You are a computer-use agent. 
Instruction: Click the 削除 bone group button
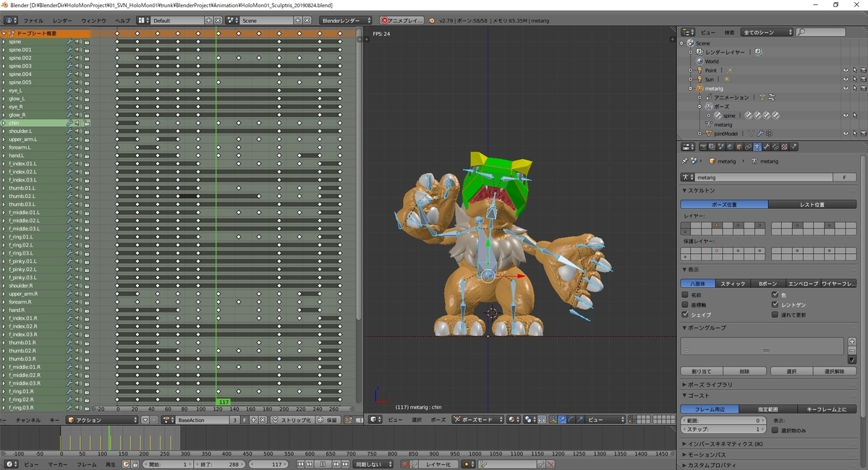pyautogui.click(x=744, y=371)
